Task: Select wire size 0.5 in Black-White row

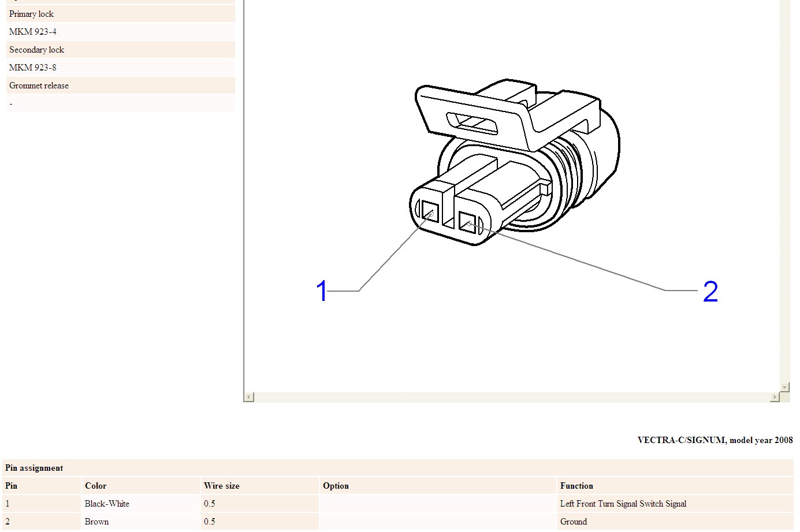Action: pos(260,504)
